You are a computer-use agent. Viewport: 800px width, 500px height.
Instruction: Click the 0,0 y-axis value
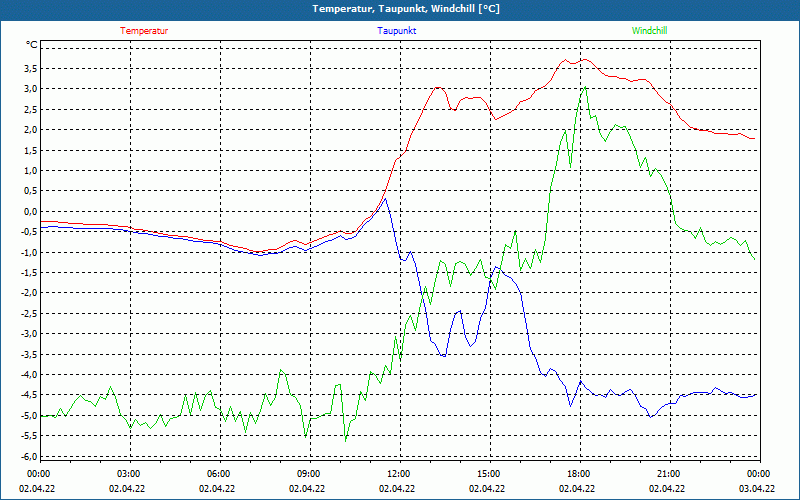(30, 211)
